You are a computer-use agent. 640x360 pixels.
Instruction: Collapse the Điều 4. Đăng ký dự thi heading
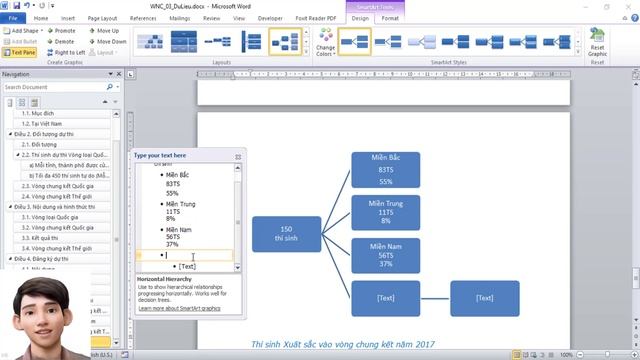click(10, 259)
